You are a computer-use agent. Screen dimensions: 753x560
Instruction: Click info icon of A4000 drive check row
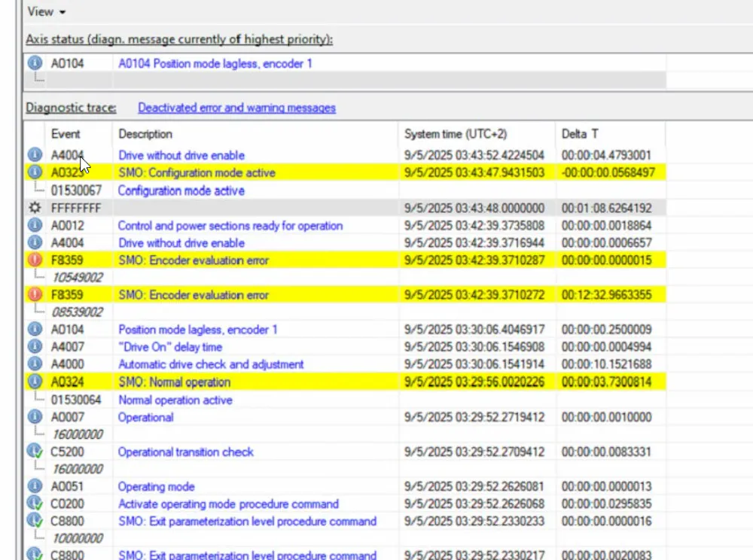(35, 364)
